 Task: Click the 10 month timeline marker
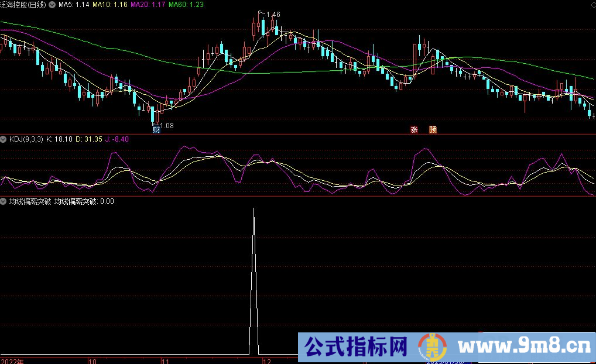click(x=93, y=361)
